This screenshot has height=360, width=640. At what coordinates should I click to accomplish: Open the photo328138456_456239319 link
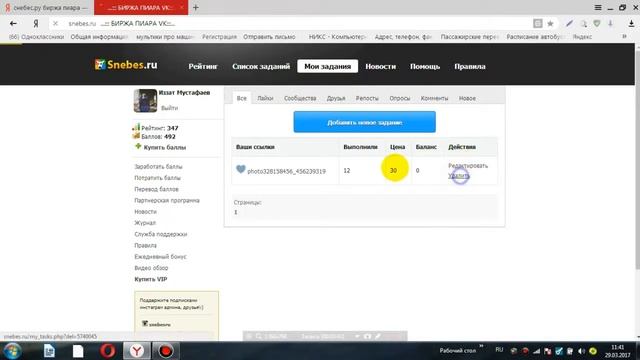point(287,171)
